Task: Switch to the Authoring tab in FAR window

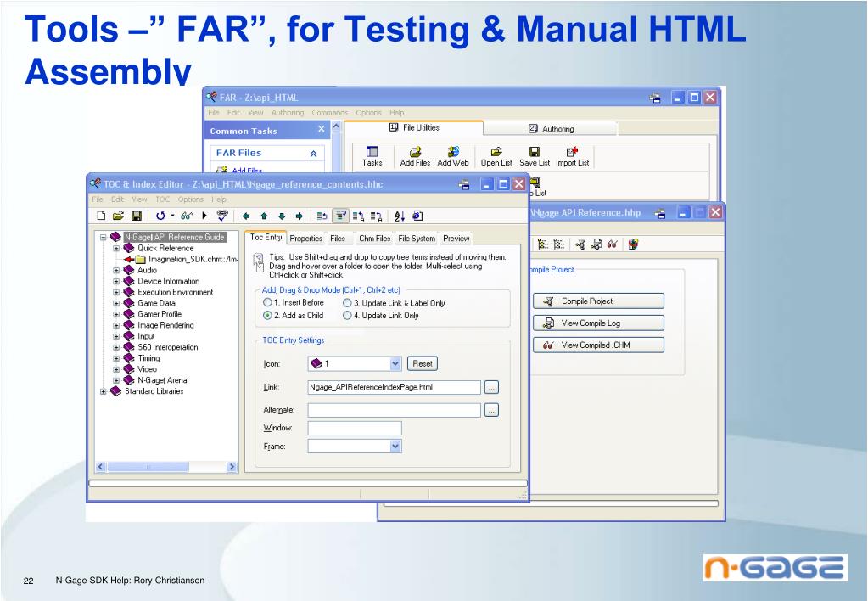Action: click(551, 128)
